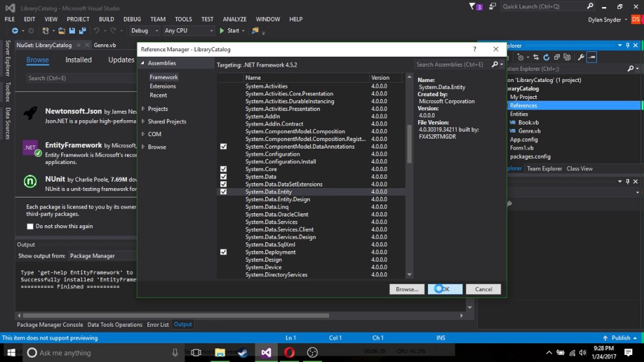Switch to the Installed NuGet tab

click(x=78, y=60)
